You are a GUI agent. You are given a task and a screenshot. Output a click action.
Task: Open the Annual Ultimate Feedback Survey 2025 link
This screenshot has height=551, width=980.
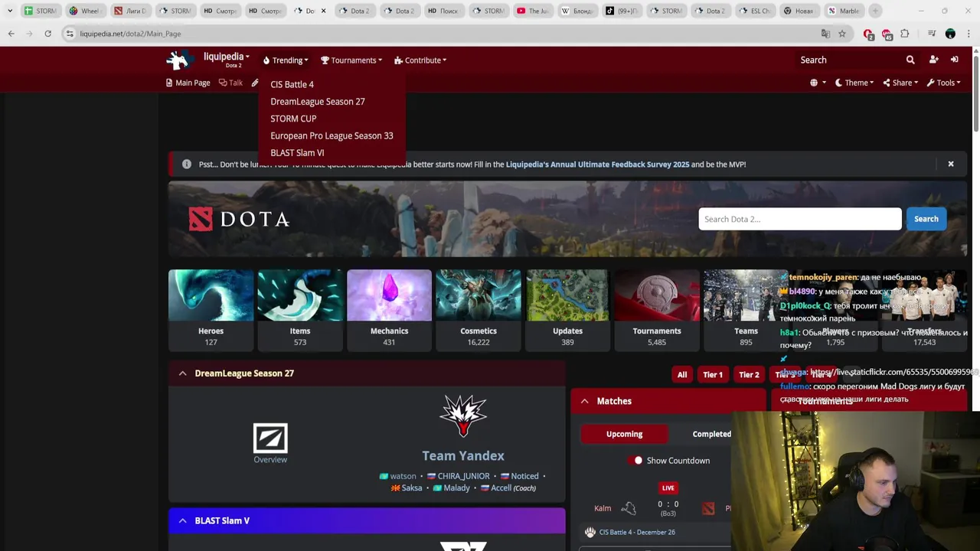click(x=597, y=164)
